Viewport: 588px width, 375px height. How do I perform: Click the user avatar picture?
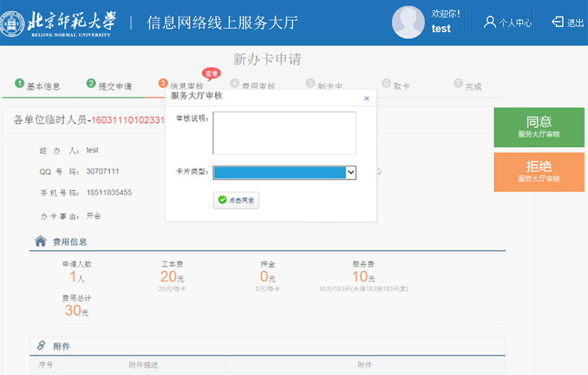coord(408,23)
